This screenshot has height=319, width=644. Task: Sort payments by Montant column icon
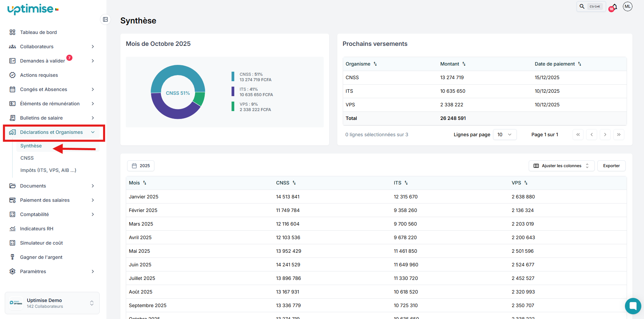pyautogui.click(x=464, y=64)
